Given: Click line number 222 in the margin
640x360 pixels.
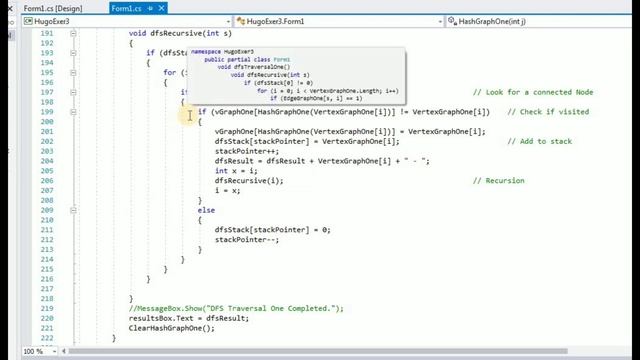Looking at the screenshot, I should (x=47, y=338).
